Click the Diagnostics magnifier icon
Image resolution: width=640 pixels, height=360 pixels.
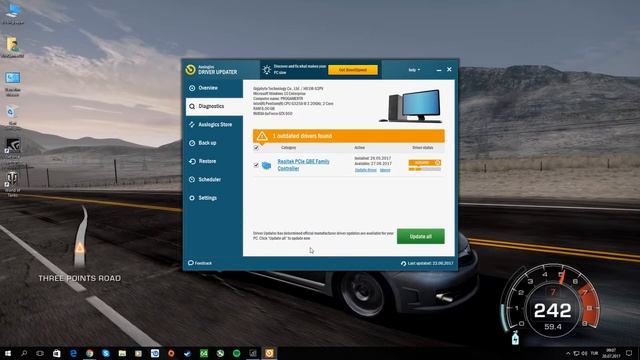click(192, 107)
